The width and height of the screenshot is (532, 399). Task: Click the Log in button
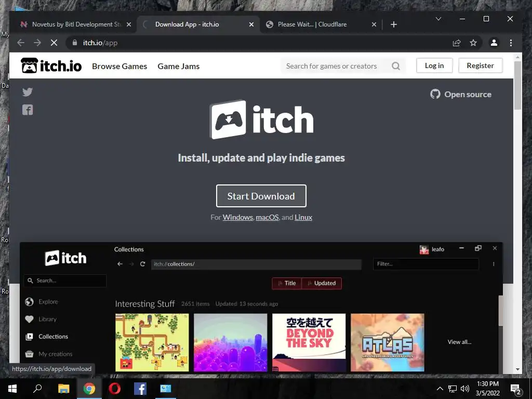pyautogui.click(x=434, y=65)
